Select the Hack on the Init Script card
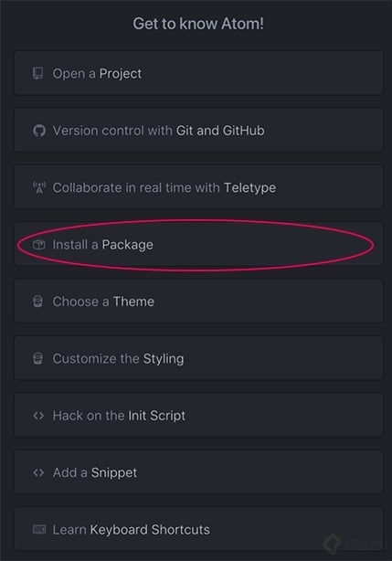This screenshot has width=392, height=561. click(x=198, y=415)
